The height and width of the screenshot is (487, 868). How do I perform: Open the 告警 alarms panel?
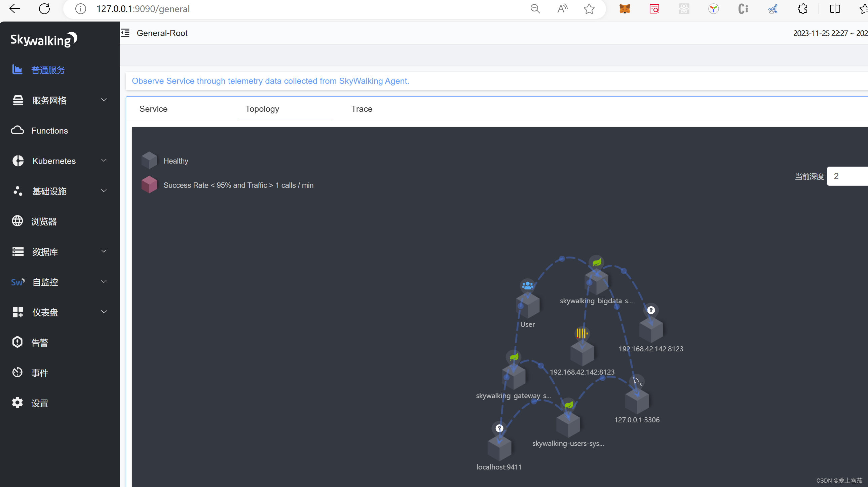pos(39,342)
